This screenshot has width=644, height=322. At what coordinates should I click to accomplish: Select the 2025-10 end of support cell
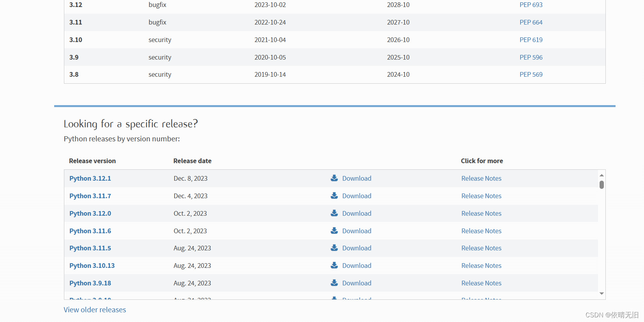click(x=398, y=57)
